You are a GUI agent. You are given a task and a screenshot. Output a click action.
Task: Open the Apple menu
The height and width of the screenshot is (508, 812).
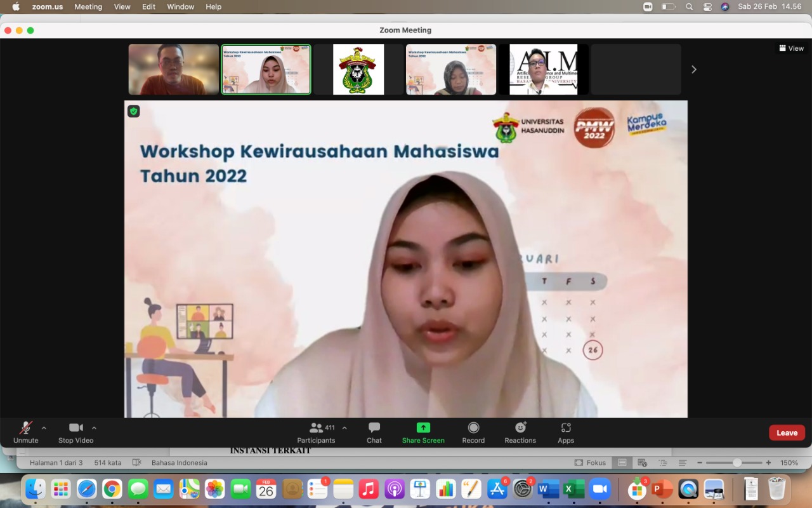pos(16,6)
